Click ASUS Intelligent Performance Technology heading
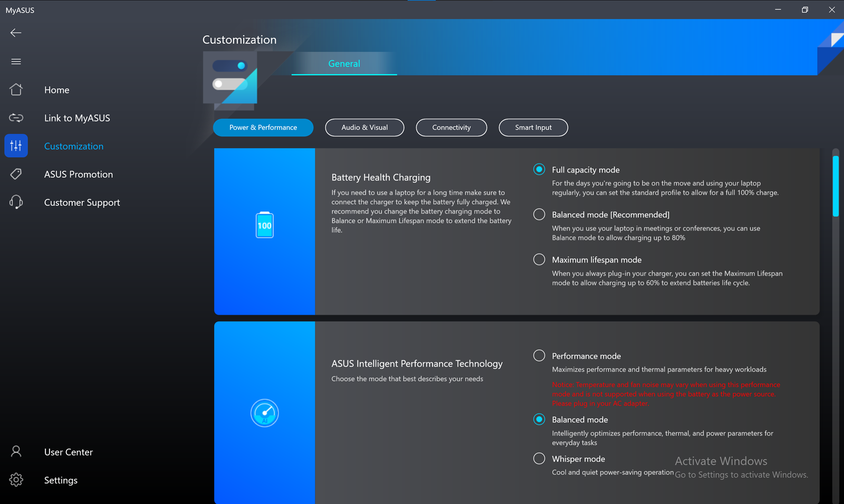The image size is (844, 504). (417, 364)
